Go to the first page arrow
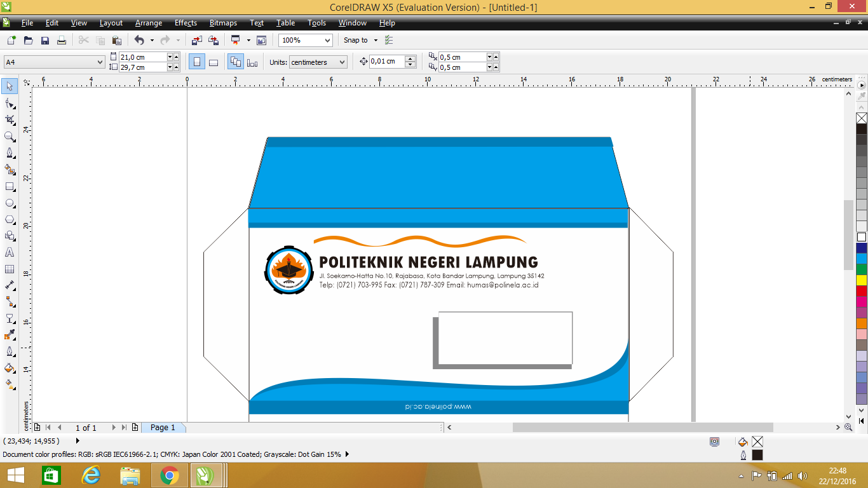The height and width of the screenshot is (488, 868). click(48, 428)
